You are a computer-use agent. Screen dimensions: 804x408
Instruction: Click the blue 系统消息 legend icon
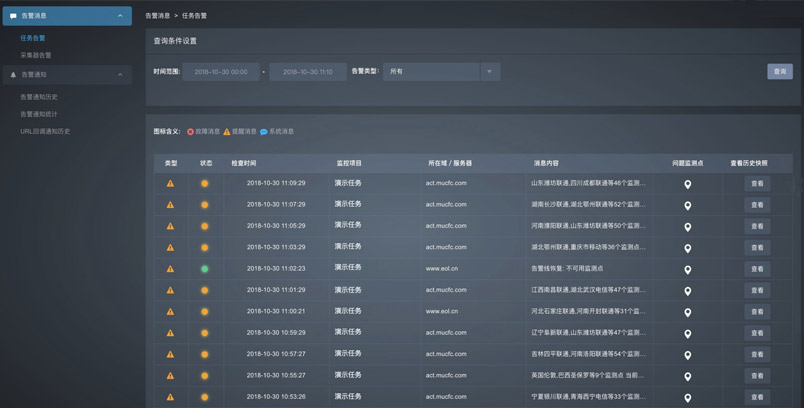point(264,132)
